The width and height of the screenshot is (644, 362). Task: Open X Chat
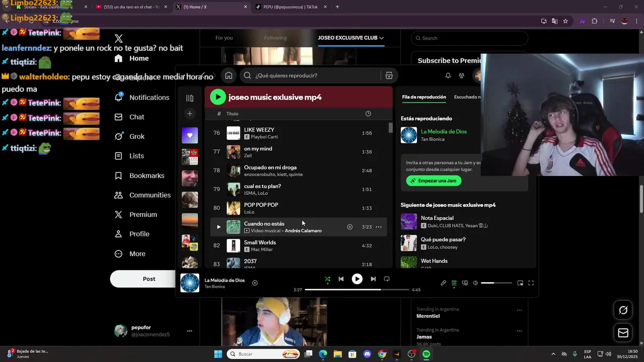tap(130, 117)
